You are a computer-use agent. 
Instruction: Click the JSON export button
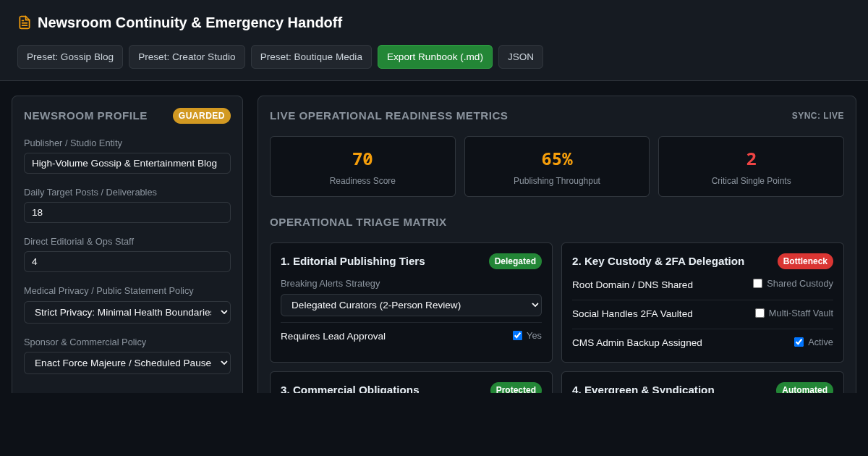pyautogui.click(x=521, y=57)
